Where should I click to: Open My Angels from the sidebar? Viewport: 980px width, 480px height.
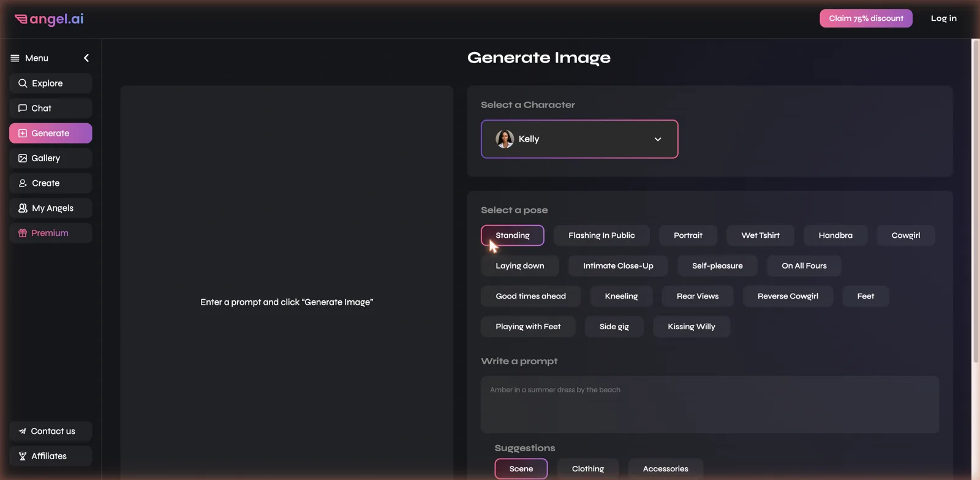(51, 208)
